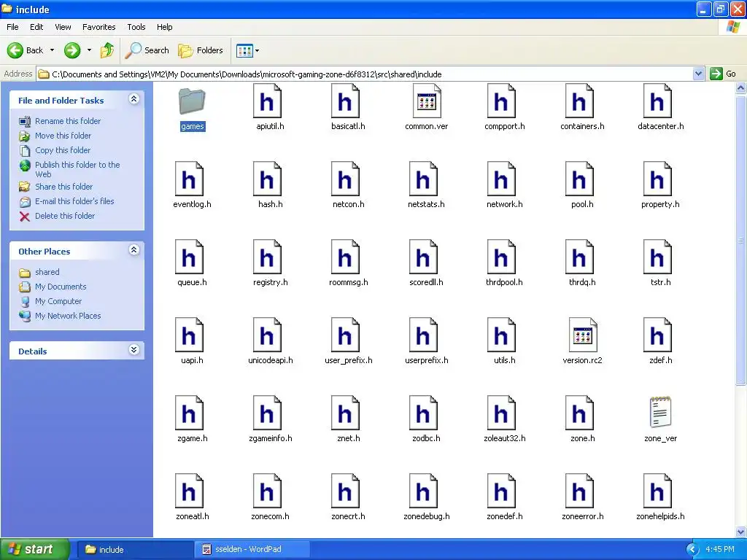This screenshot has width=747, height=560.
Task: Click the Go button
Action: (723, 74)
